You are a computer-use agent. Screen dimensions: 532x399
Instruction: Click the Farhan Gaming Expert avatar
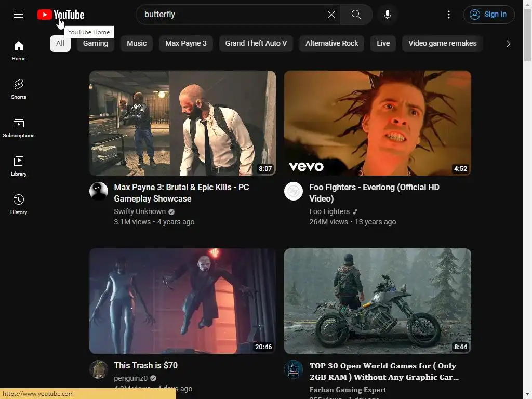click(294, 369)
